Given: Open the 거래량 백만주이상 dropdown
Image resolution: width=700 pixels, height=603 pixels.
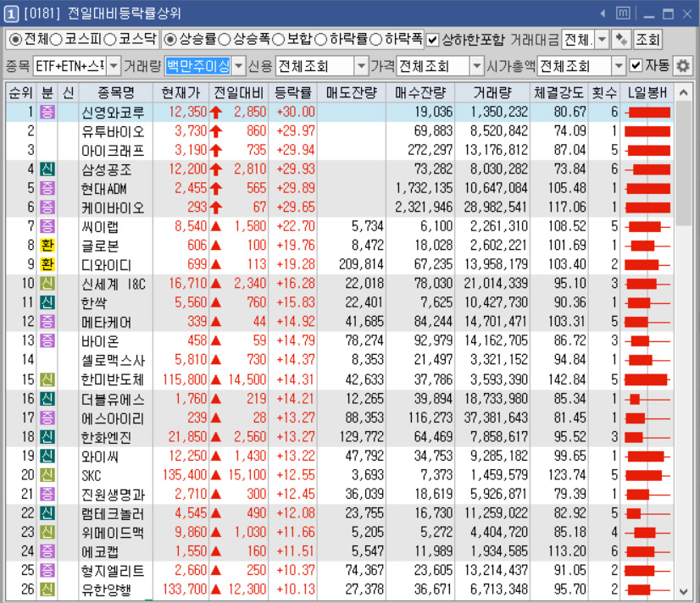Looking at the screenshot, I should pyautogui.click(x=241, y=65).
